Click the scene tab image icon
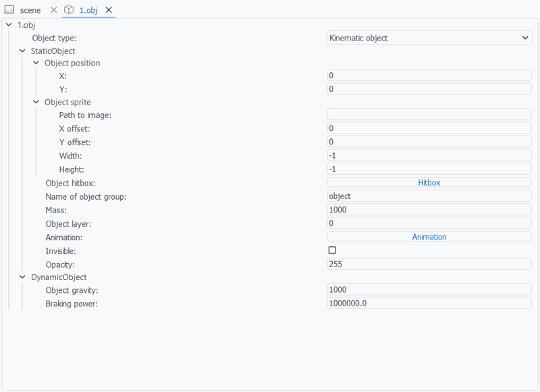This screenshot has width=540, height=392. pos(9,10)
